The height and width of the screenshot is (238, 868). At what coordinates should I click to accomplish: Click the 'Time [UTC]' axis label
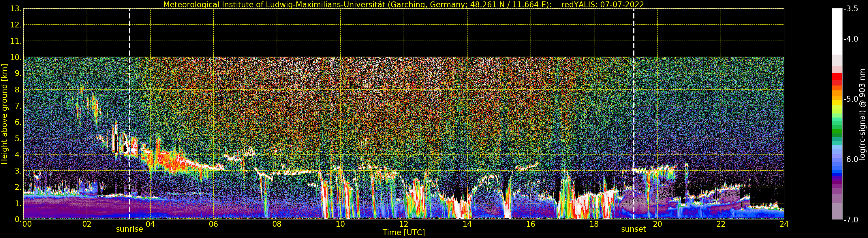click(404, 233)
